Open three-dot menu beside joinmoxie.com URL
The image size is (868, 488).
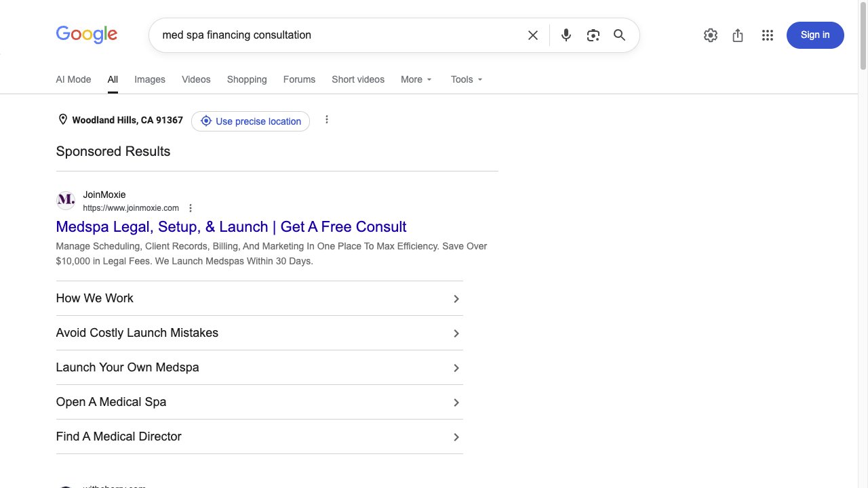click(191, 208)
